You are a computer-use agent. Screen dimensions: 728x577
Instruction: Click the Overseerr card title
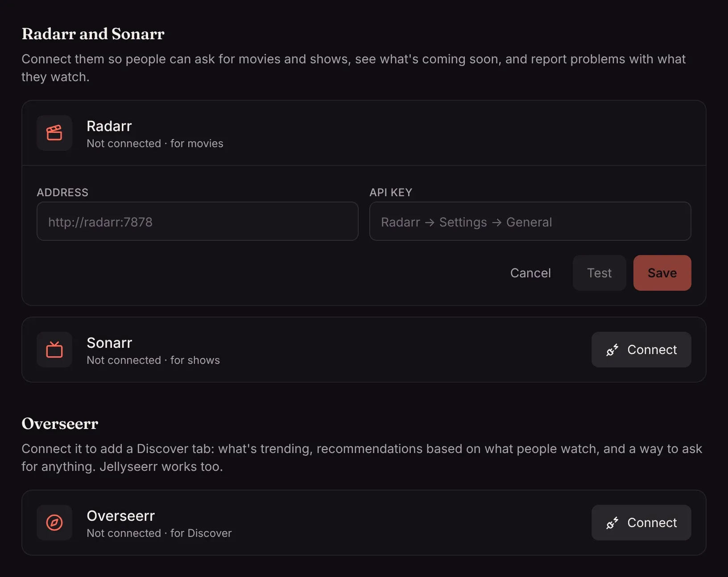120,516
